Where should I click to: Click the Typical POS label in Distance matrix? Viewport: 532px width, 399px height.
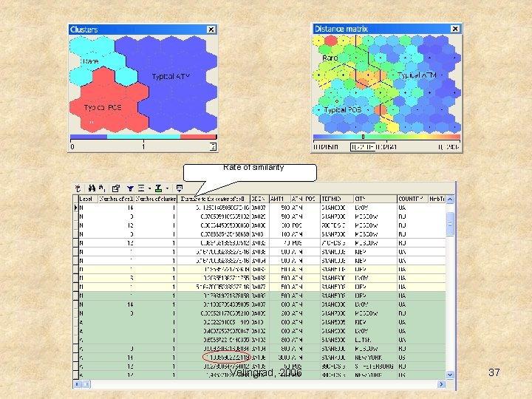(x=343, y=110)
